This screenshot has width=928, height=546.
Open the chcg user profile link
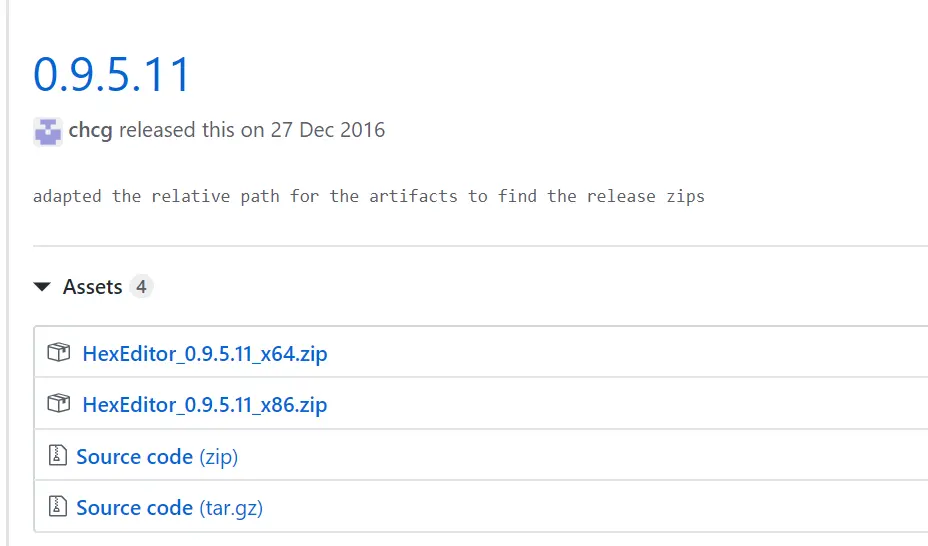(x=90, y=130)
